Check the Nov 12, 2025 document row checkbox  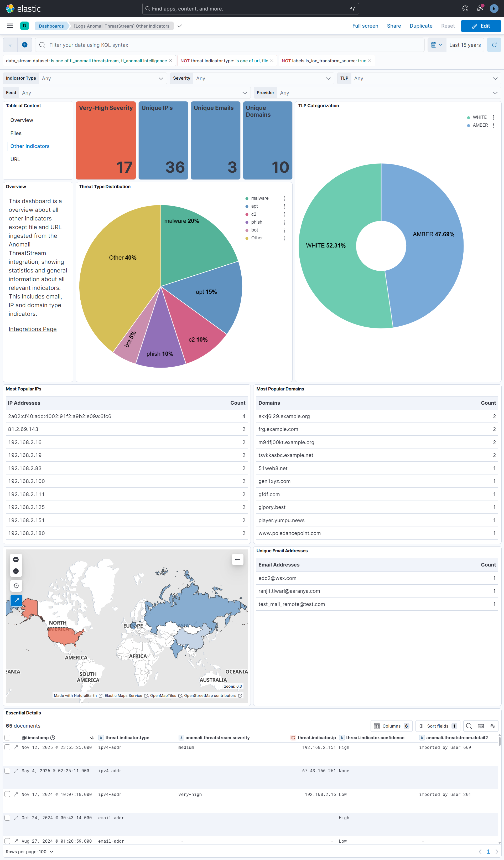pyautogui.click(x=8, y=747)
